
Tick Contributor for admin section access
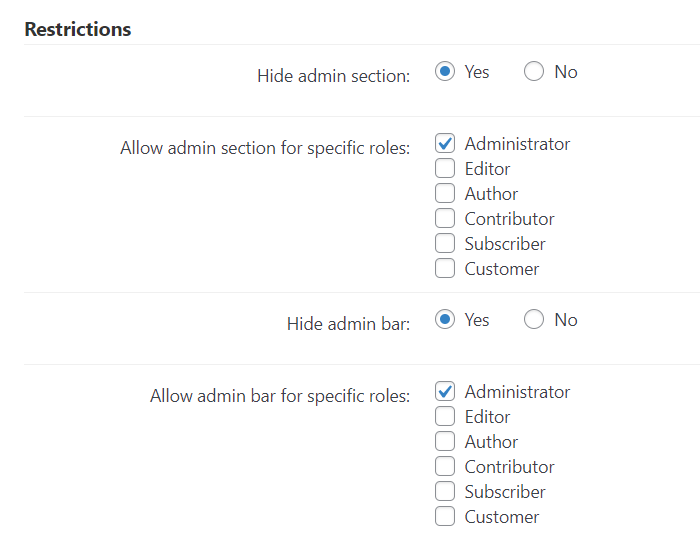pos(446,219)
